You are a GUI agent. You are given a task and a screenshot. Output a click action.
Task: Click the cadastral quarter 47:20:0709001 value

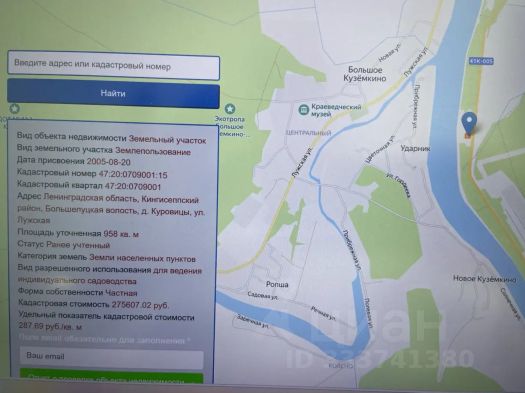click(133, 186)
